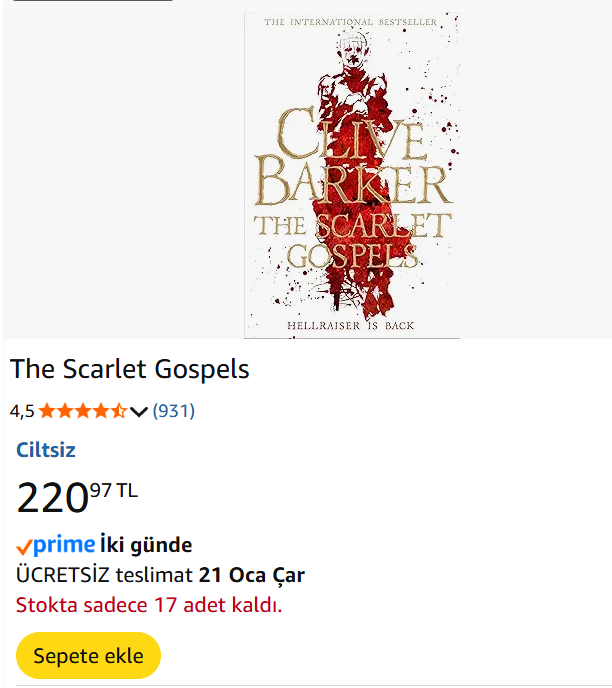Click The International Bestseller cover banner
Viewport: 612px width, 688px height.
point(350,22)
